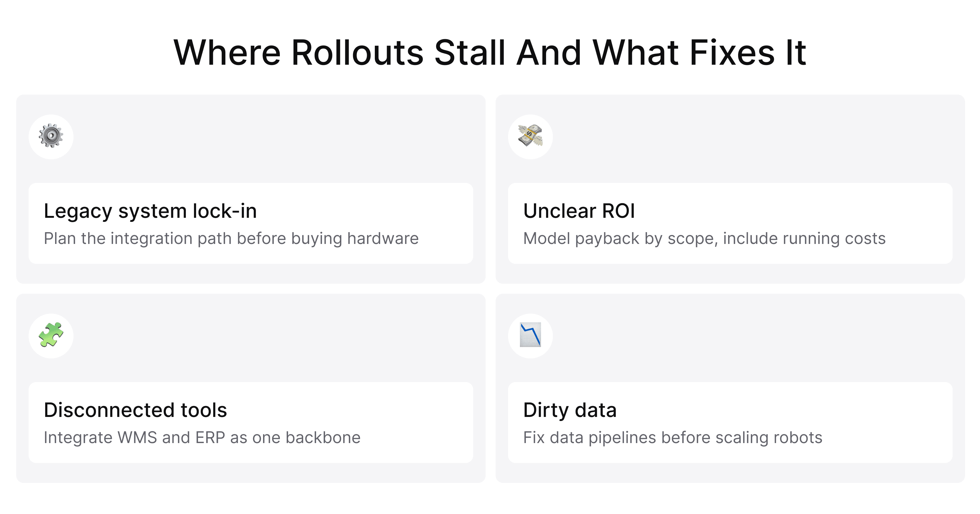Select 'Plan the integration path before buying hardware' text

(x=231, y=239)
